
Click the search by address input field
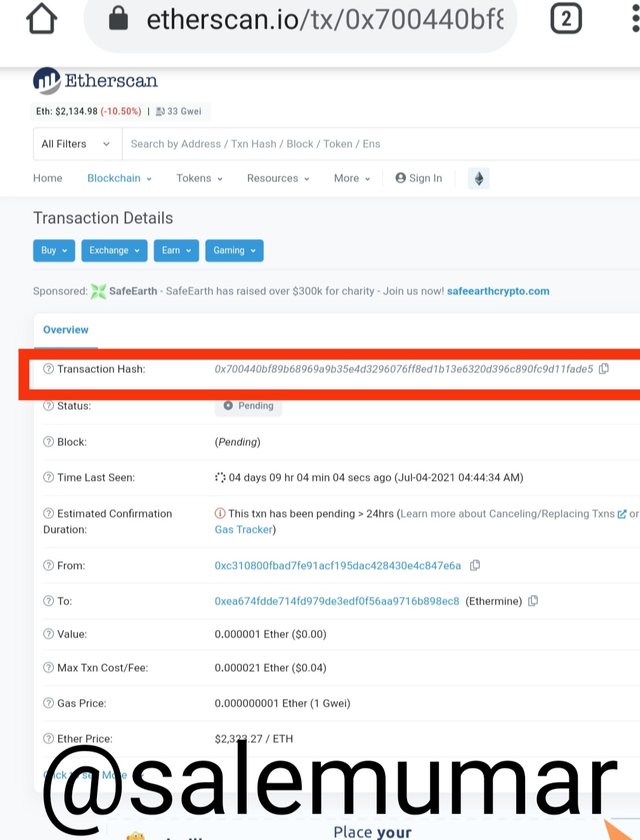[381, 144]
